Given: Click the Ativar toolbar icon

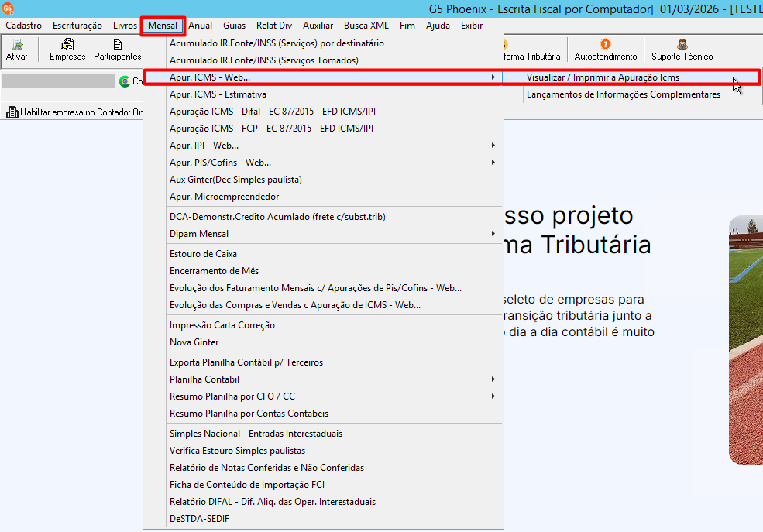Looking at the screenshot, I should 17,50.
